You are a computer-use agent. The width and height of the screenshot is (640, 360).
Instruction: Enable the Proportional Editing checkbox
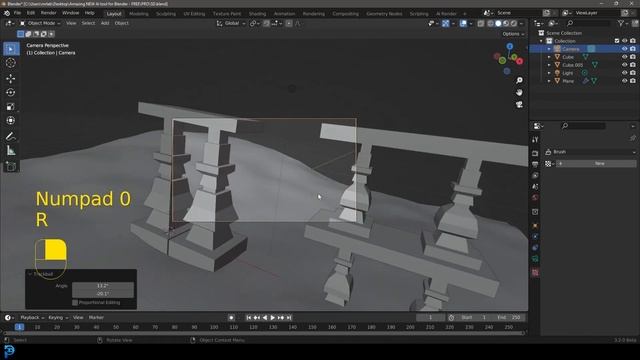click(75, 302)
